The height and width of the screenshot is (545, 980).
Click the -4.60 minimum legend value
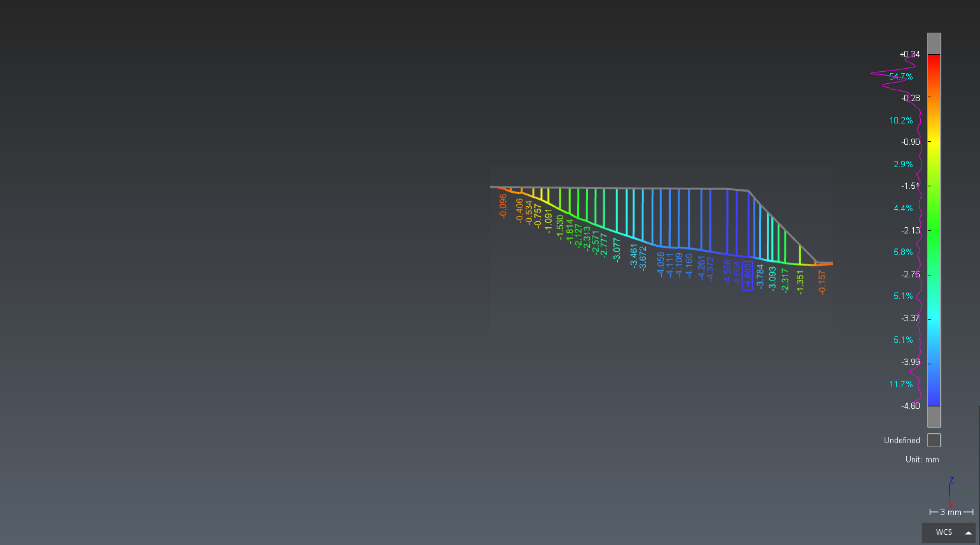910,406
